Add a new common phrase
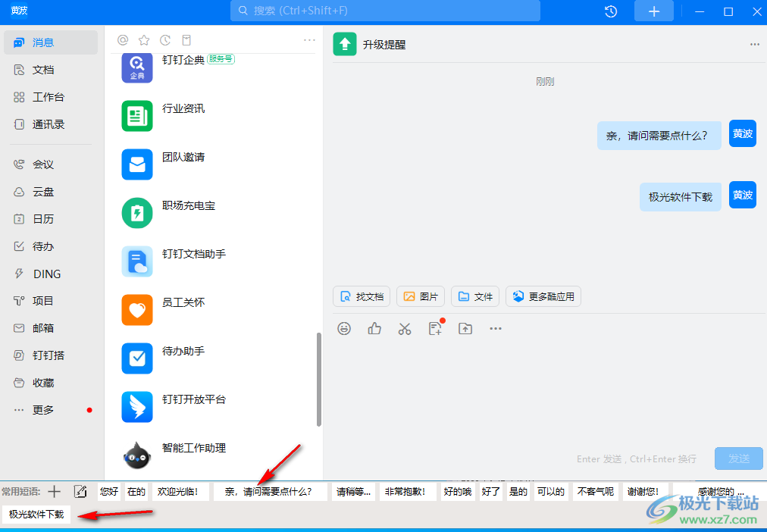The height and width of the screenshot is (532, 767). [55, 491]
